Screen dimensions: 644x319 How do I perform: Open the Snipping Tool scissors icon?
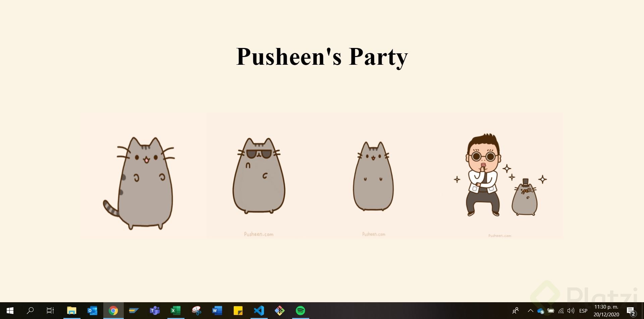coord(197,311)
